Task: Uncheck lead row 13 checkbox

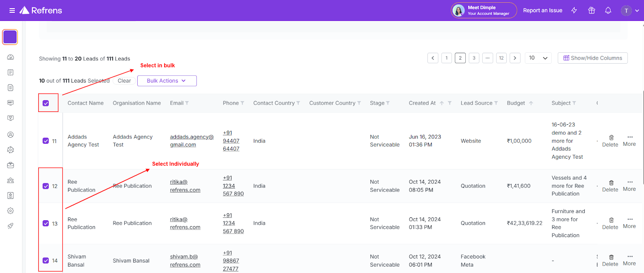Action: tap(46, 223)
